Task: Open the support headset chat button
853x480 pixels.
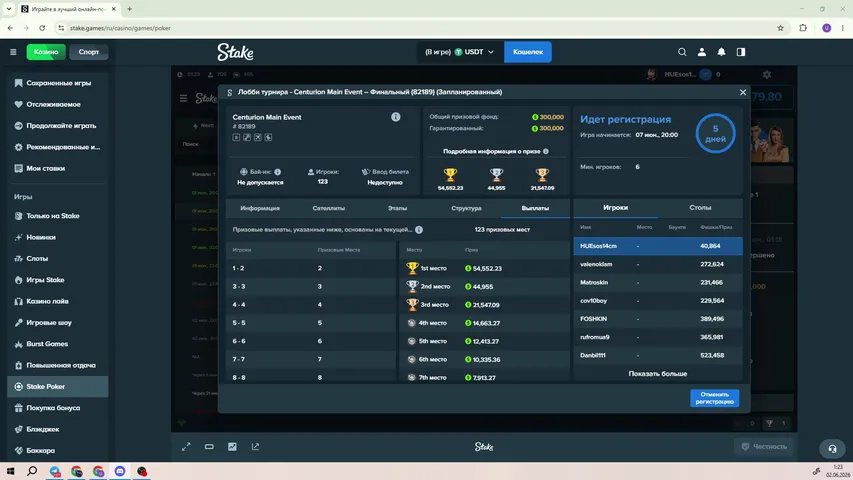Action: click(832, 448)
